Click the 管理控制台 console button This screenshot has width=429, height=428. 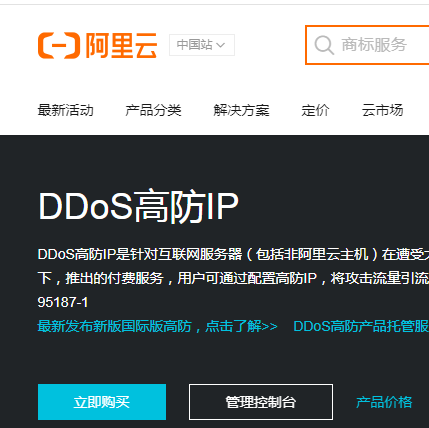261,402
